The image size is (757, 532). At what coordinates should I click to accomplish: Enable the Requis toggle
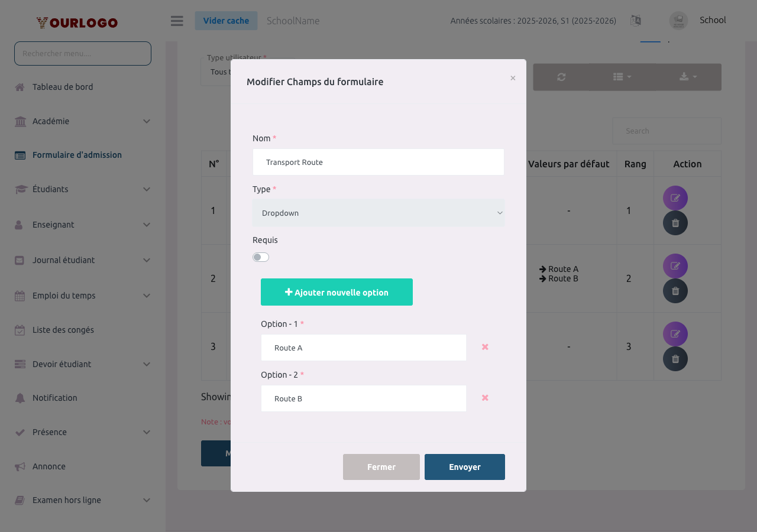pyautogui.click(x=260, y=257)
